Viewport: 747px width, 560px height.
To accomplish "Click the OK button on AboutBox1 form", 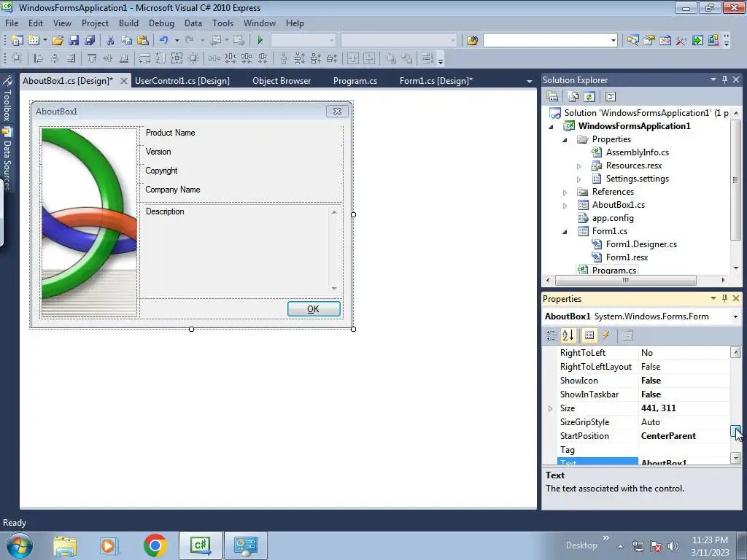I will (314, 309).
